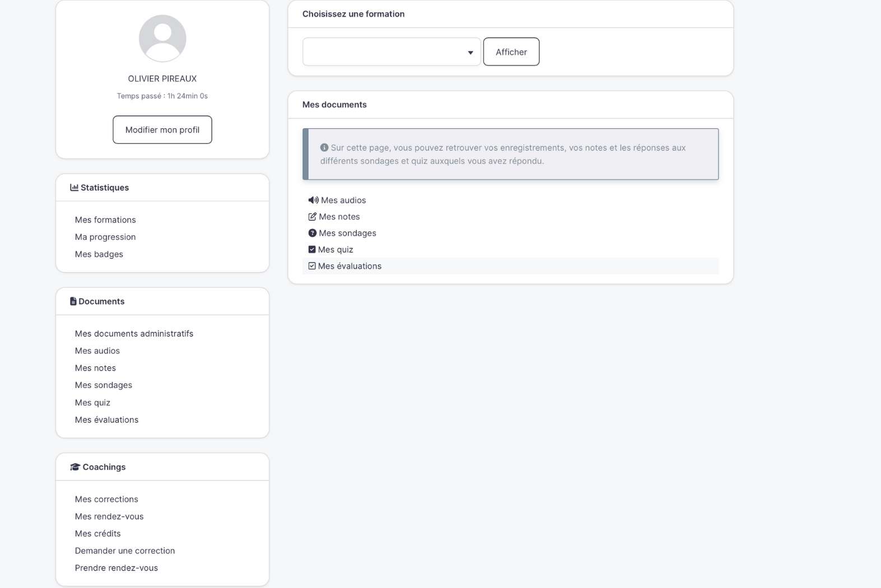This screenshot has width=881, height=588.
Task: Open the formation selection dropdown
Action: (391, 52)
